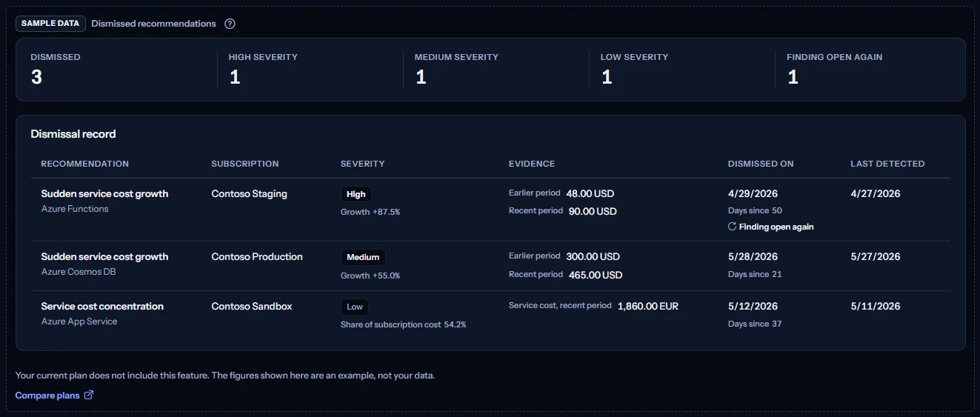This screenshot has height=417, width=980.
Task: Click the Days since 50 text
Action: (x=755, y=210)
